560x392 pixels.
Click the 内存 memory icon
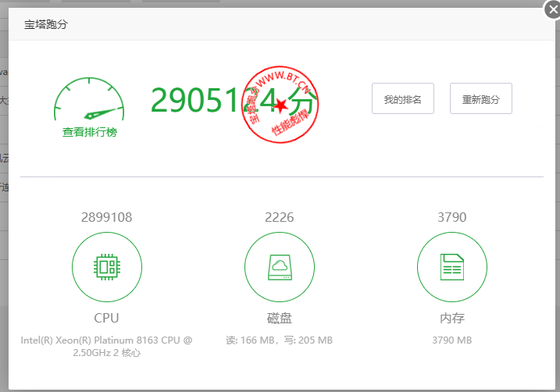coord(452,267)
